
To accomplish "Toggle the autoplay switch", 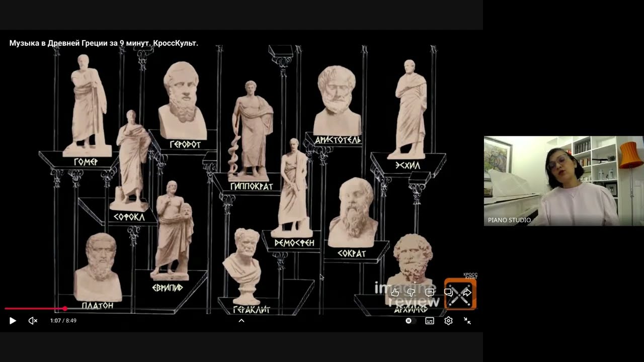I will click(x=410, y=321).
